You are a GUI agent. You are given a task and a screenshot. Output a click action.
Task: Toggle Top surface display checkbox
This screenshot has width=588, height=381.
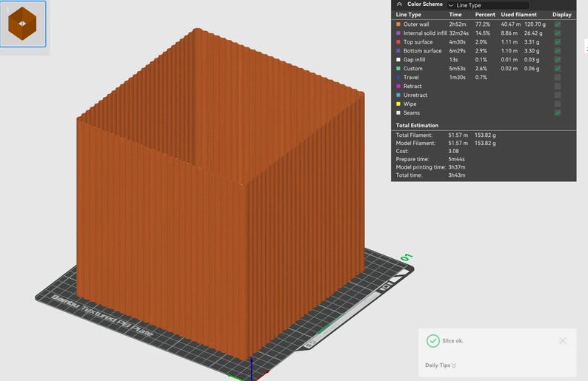tap(558, 42)
